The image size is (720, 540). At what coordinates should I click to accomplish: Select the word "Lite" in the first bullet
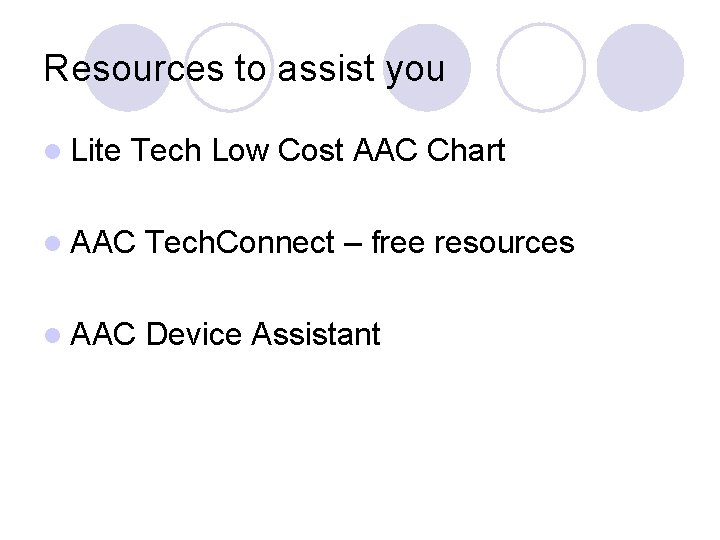(x=96, y=151)
